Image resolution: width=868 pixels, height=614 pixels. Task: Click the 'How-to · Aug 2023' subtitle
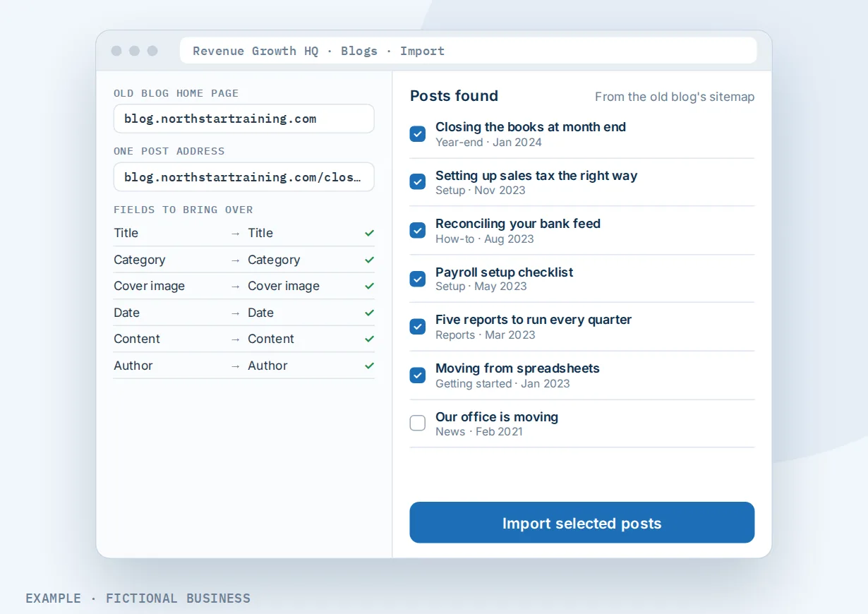click(485, 239)
